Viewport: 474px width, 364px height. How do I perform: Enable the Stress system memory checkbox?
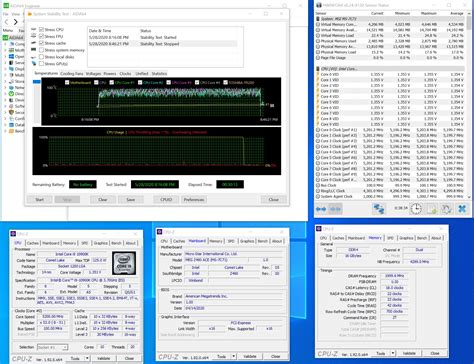click(x=41, y=50)
